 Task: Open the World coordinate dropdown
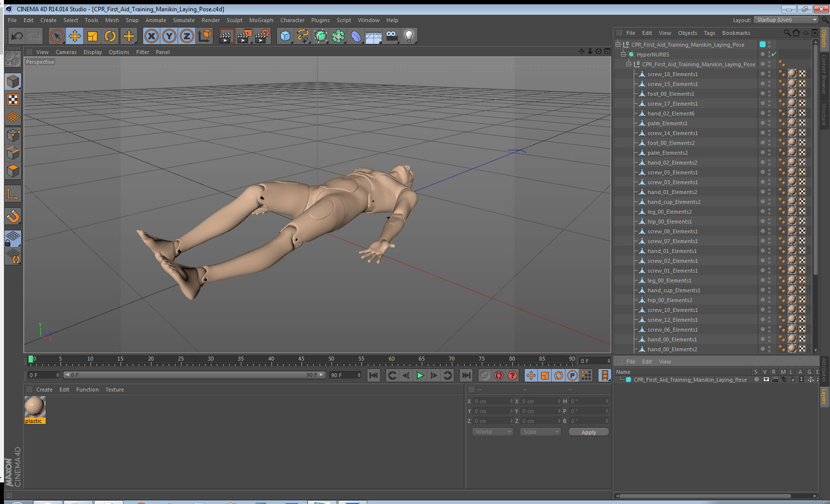pyautogui.click(x=493, y=432)
